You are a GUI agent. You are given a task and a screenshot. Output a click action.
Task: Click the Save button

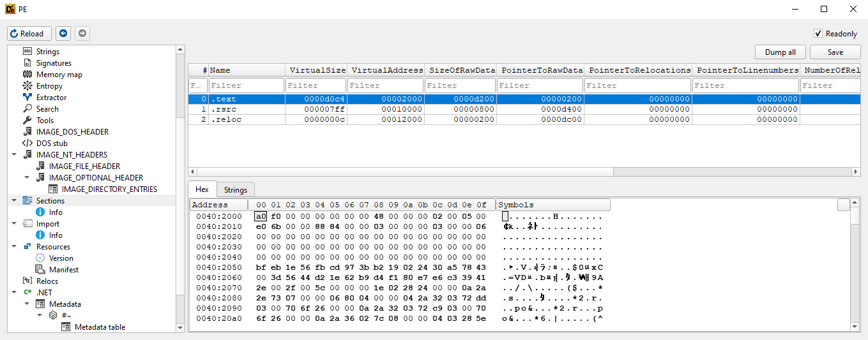click(x=835, y=52)
